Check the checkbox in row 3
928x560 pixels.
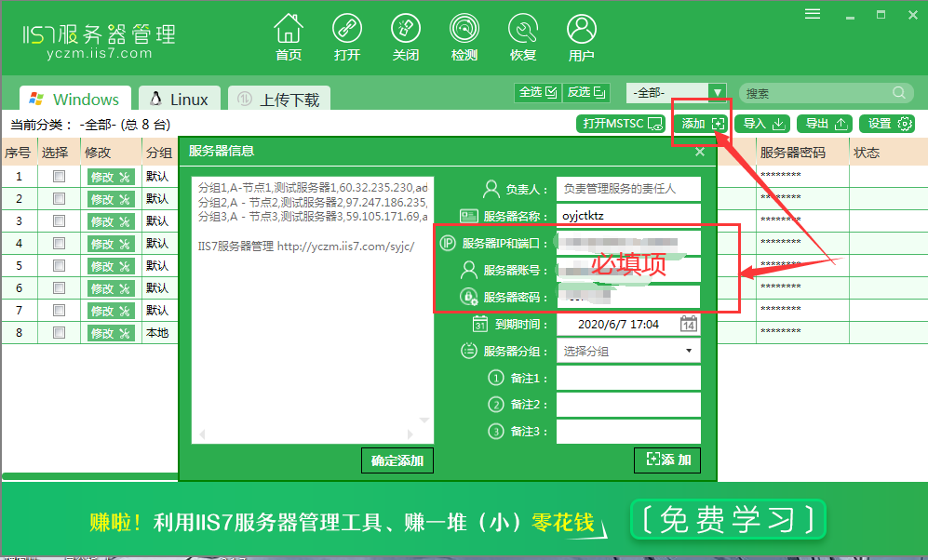(59, 221)
